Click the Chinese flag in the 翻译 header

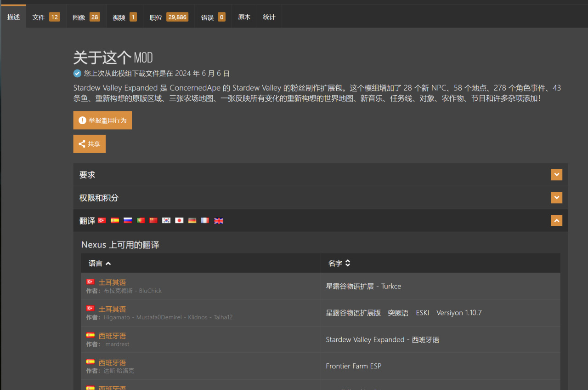(x=153, y=220)
